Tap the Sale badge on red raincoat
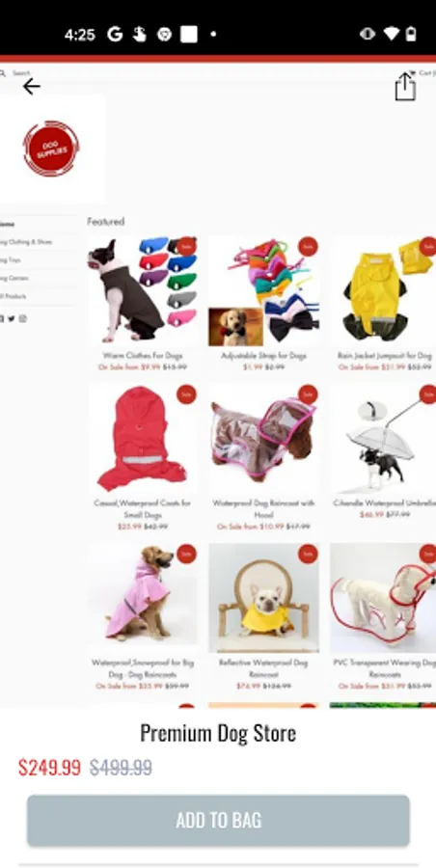Image resolution: width=436 pixels, height=868 pixels. [187, 394]
